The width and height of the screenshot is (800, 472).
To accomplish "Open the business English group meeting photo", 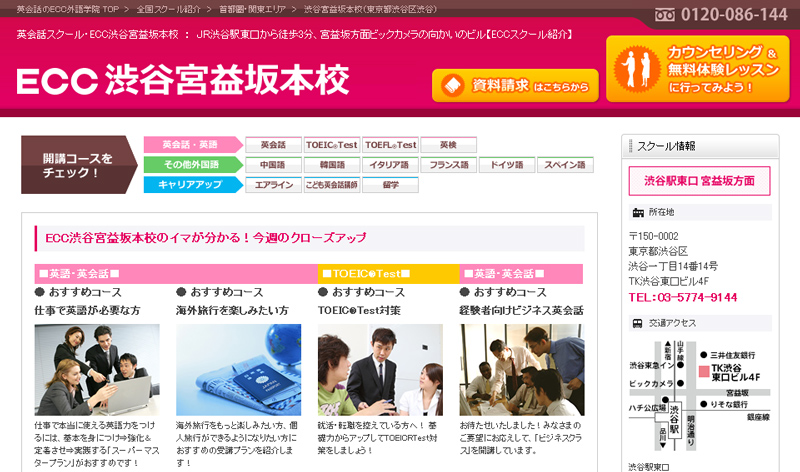I will click(522, 369).
